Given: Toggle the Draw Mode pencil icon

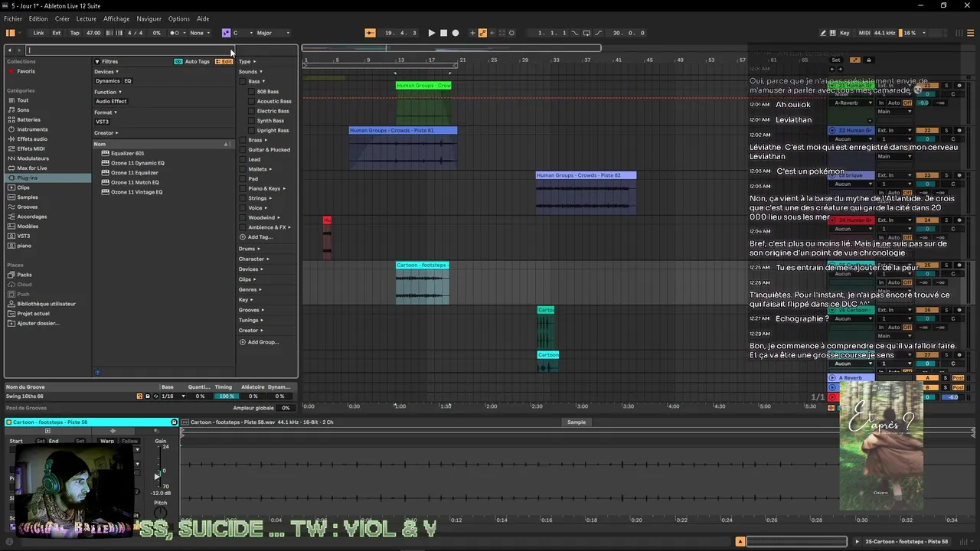Looking at the screenshot, I should [x=823, y=33].
